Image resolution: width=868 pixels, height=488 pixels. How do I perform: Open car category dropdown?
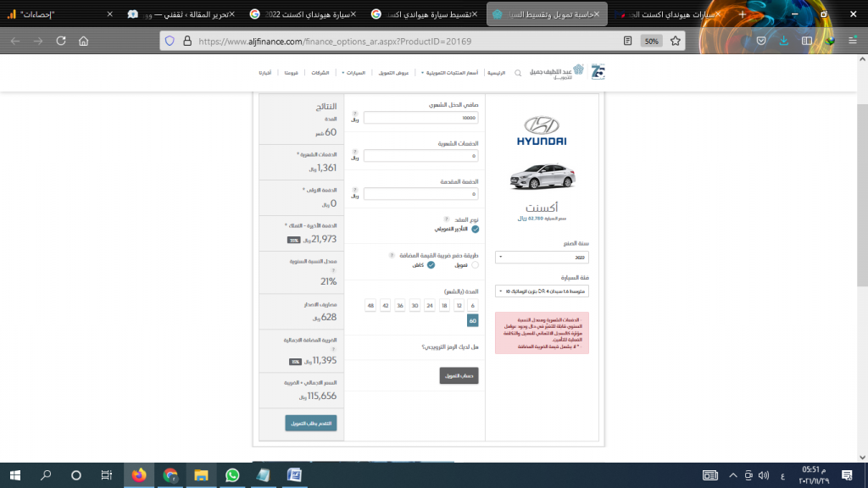pyautogui.click(x=542, y=291)
